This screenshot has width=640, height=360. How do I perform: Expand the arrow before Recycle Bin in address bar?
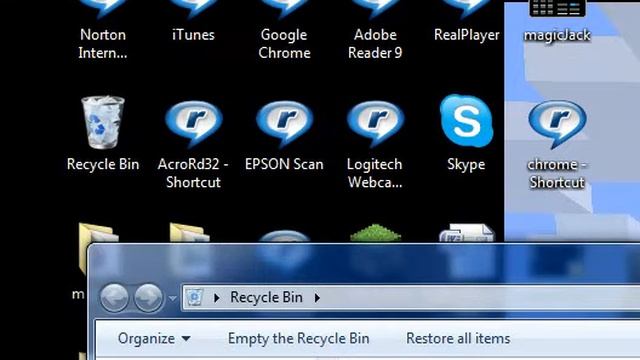[216, 298]
